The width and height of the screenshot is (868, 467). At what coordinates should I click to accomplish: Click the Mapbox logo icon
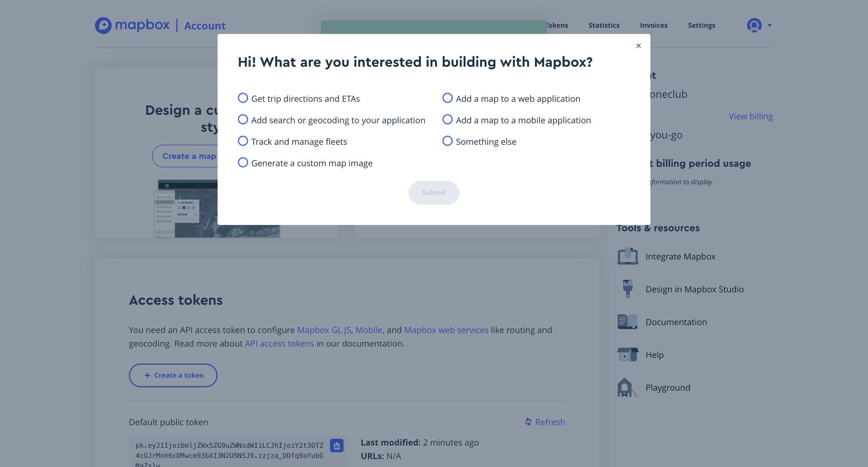[x=103, y=25]
